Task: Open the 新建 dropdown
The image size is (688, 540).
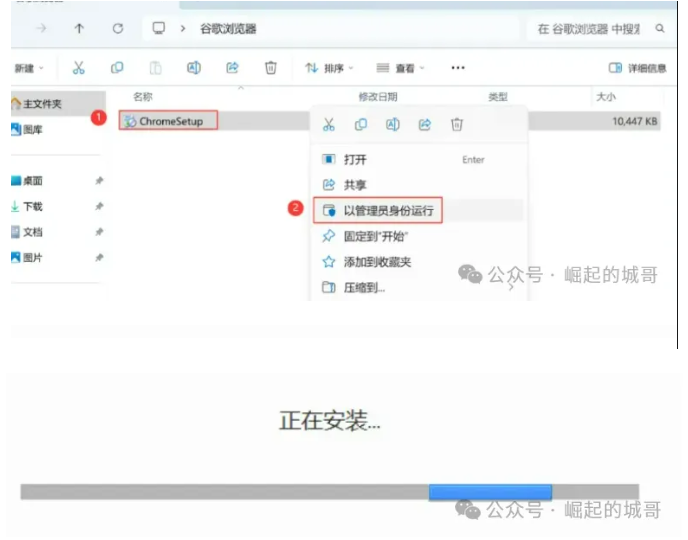Action: [x=29, y=68]
